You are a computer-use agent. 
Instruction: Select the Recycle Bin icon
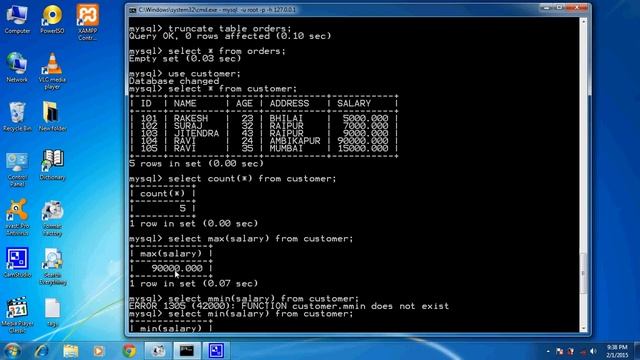pyautogui.click(x=17, y=117)
